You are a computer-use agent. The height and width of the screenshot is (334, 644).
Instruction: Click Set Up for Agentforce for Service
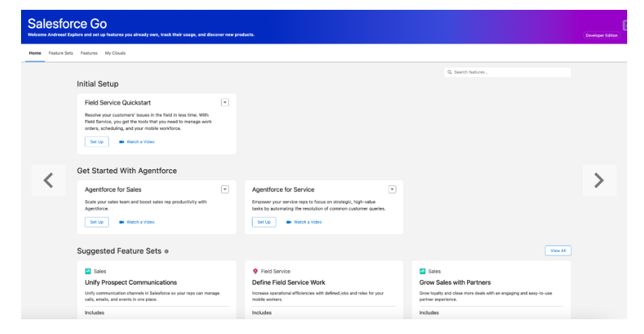pos(264,222)
